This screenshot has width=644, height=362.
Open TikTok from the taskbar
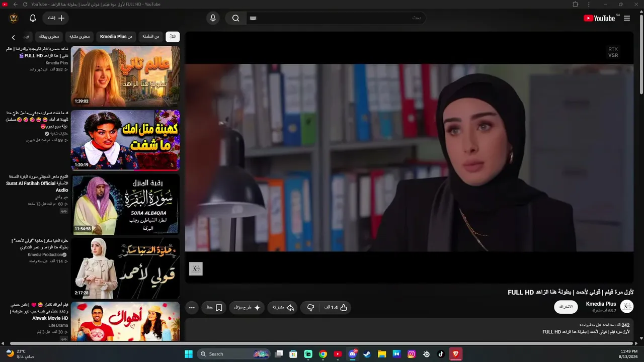[441, 354]
